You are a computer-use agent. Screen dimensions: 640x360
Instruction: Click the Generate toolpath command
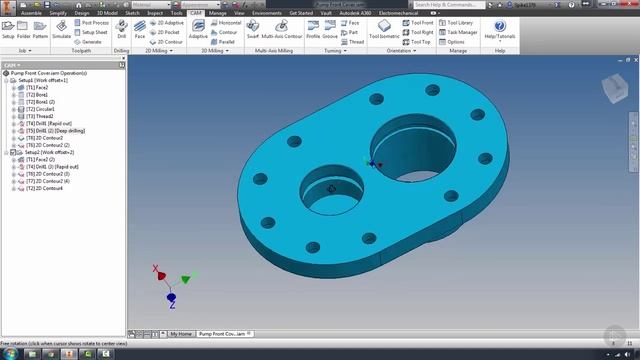coord(88,42)
